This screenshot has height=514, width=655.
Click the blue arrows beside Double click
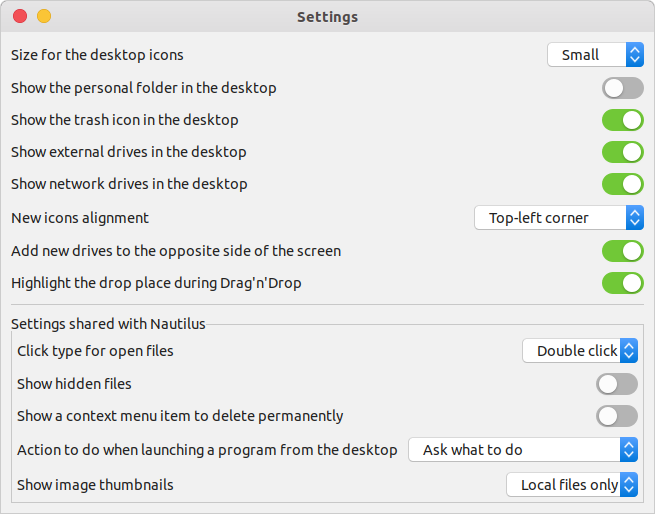pos(629,351)
